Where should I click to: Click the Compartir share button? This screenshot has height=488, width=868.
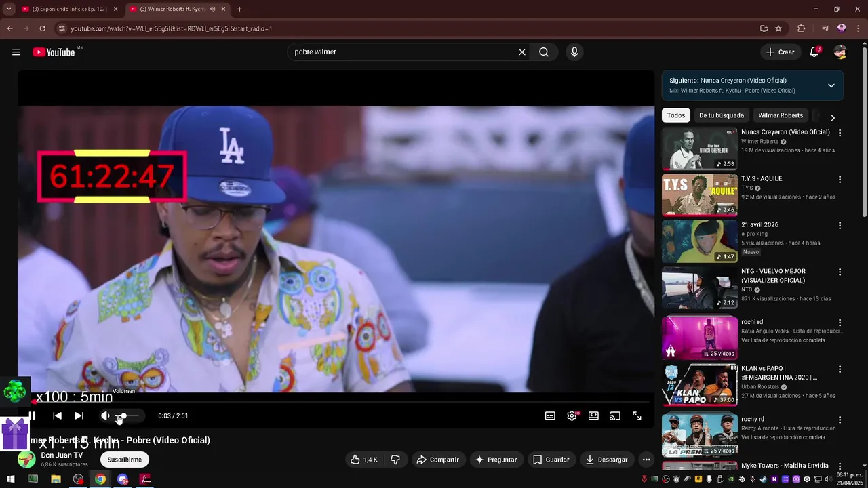pos(438,460)
